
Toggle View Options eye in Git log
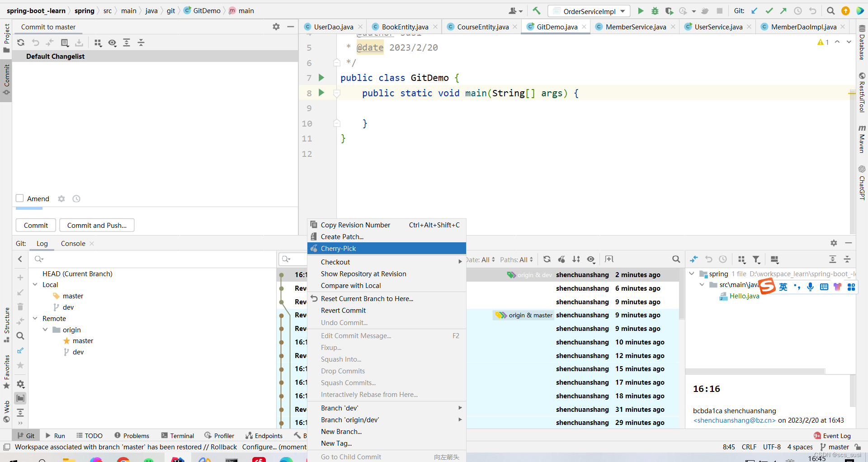coord(591,259)
